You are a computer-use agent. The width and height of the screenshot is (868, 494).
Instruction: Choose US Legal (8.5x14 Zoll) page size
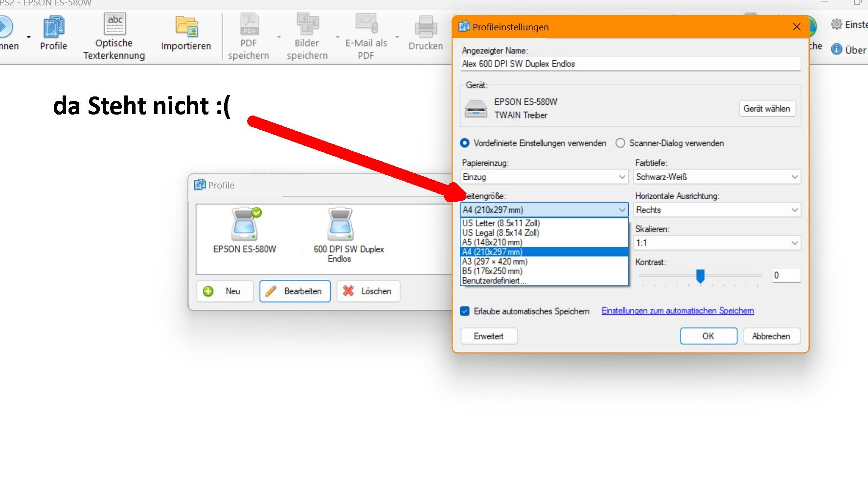point(544,233)
